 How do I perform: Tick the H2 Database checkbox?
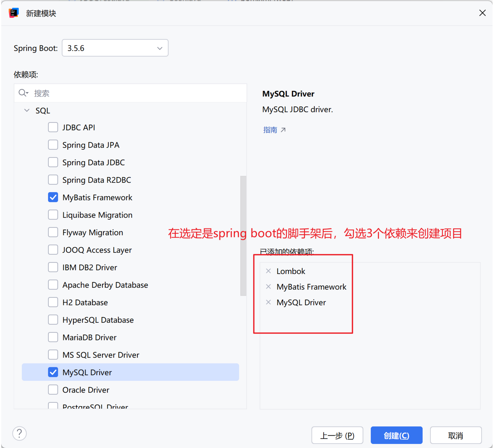coord(53,302)
